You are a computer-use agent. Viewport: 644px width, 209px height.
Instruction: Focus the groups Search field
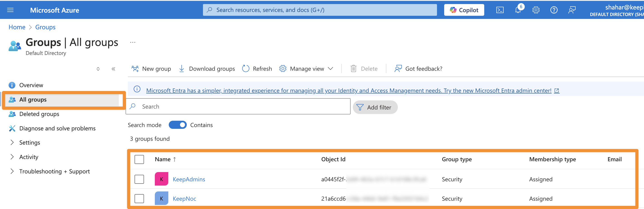click(x=238, y=106)
